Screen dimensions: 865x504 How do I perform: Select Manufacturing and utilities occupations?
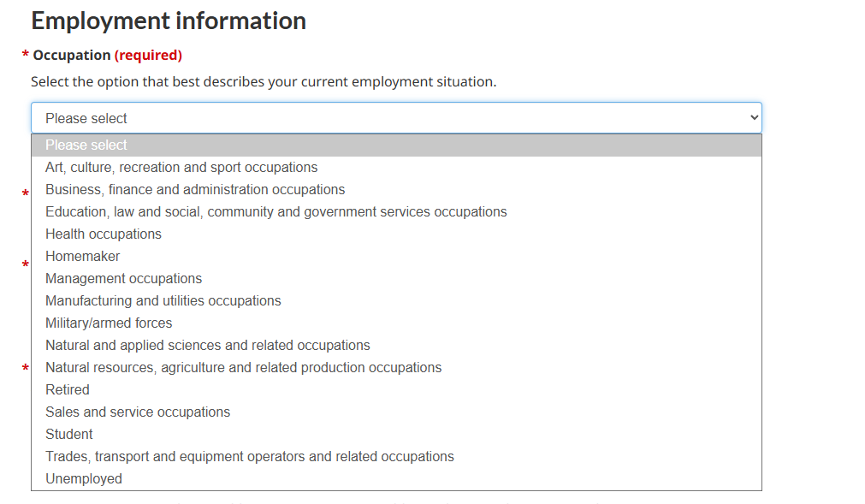coord(396,301)
